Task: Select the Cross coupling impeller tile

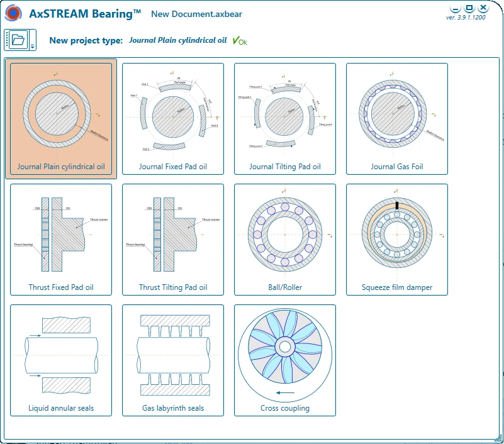Action: click(x=285, y=360)
